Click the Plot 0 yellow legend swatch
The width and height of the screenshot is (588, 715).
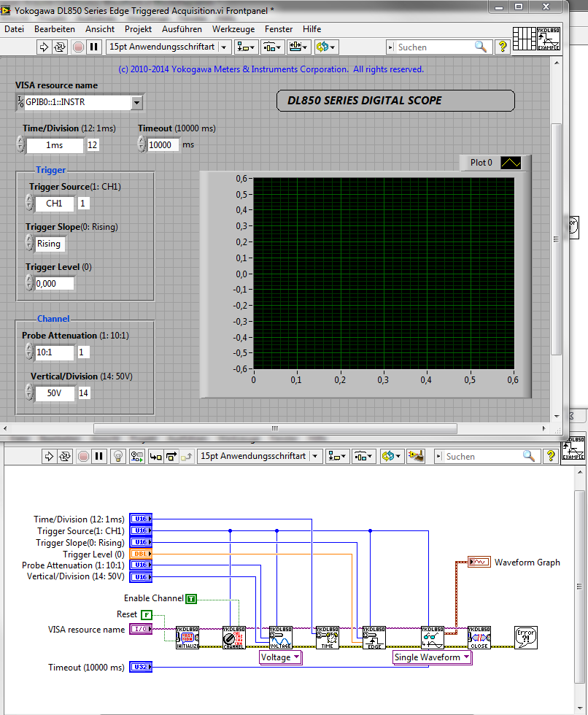pyautogui.click(x=511, y=163)
